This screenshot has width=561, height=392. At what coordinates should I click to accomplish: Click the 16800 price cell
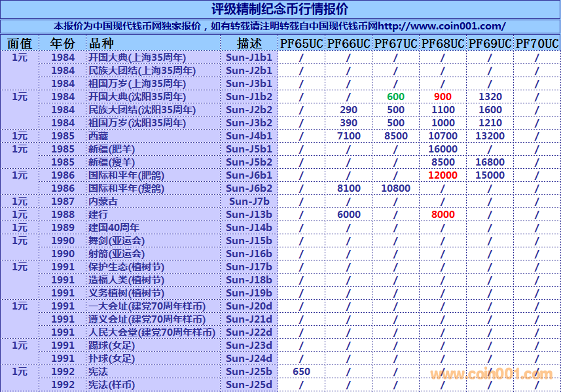[490, 162]
